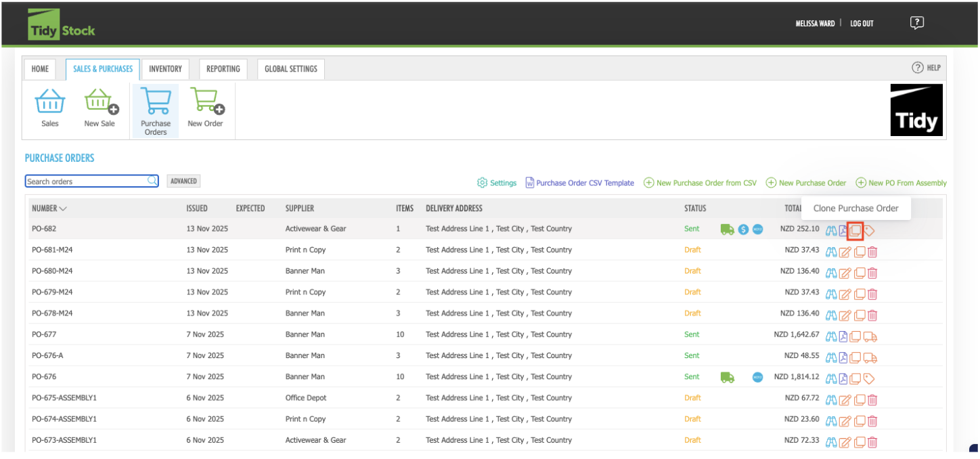Click the Draft status of PO-681-M24

tap(692, 250)
